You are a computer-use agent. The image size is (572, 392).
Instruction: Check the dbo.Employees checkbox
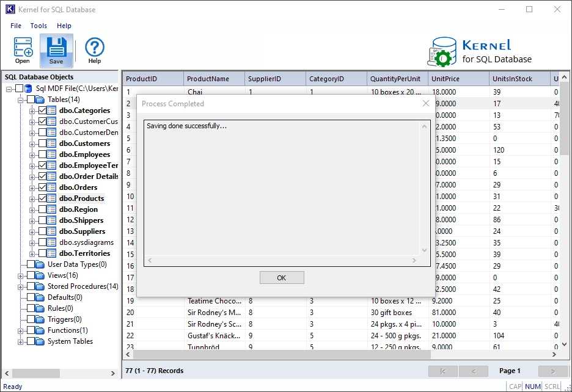tap(42, 154)
